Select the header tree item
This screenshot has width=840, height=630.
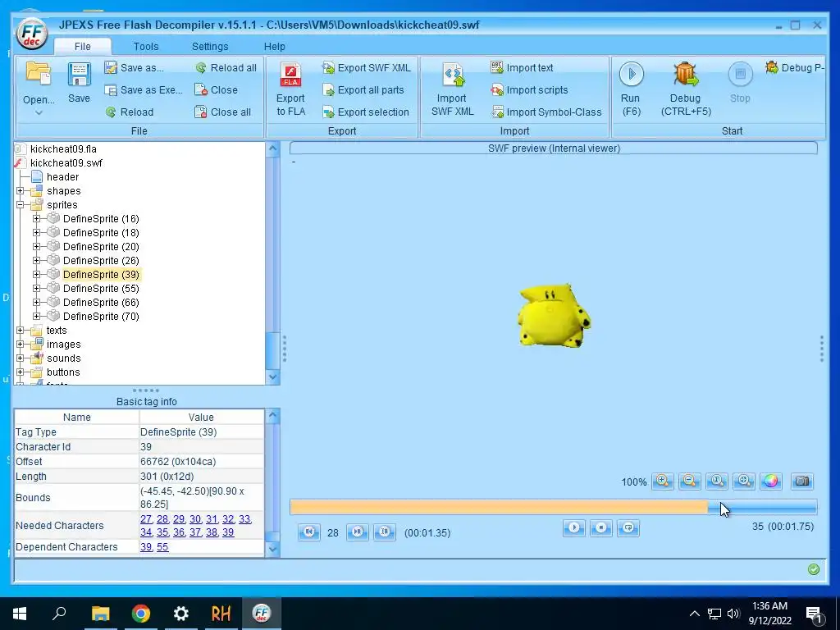[62, 177]
